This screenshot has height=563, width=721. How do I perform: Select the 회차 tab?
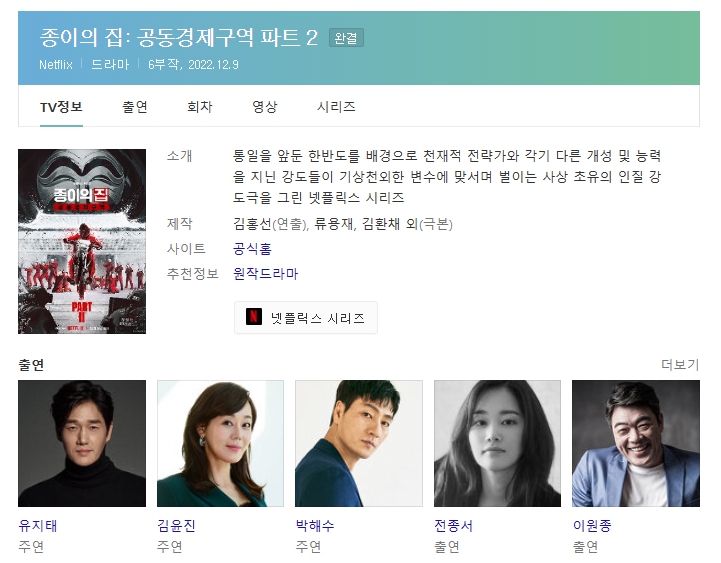click(200, 107)
